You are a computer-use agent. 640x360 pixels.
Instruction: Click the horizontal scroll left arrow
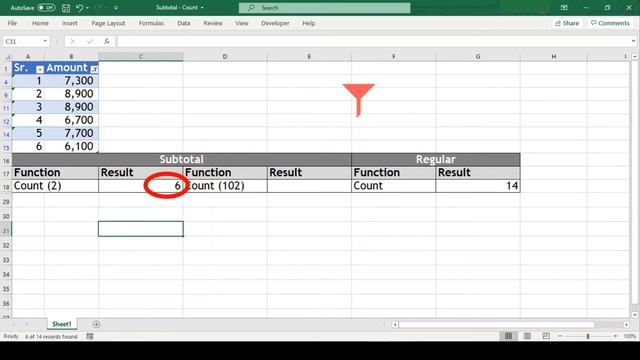[x=395, y=324]
